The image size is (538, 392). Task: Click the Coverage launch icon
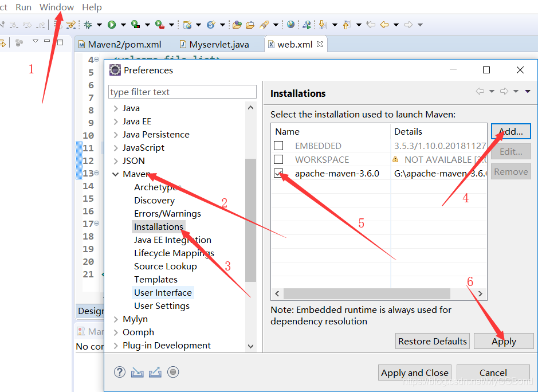136,25
